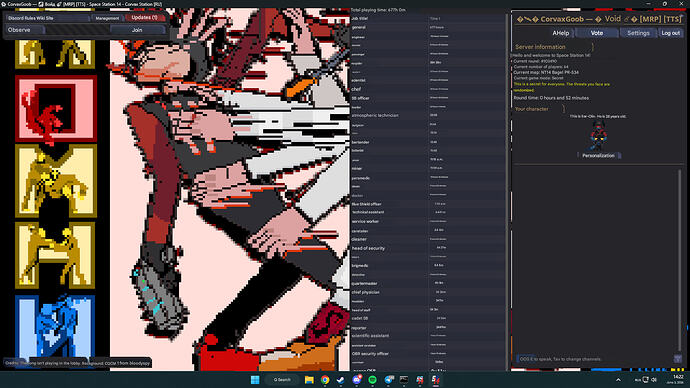This screenshot has height=388, width=690.
Task: Select the 'scientific assistant' job row
Action: (428, 336)
